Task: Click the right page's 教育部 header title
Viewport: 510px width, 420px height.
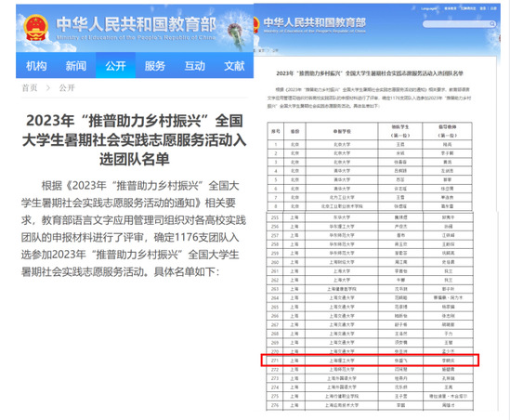Action: [315, 22]
